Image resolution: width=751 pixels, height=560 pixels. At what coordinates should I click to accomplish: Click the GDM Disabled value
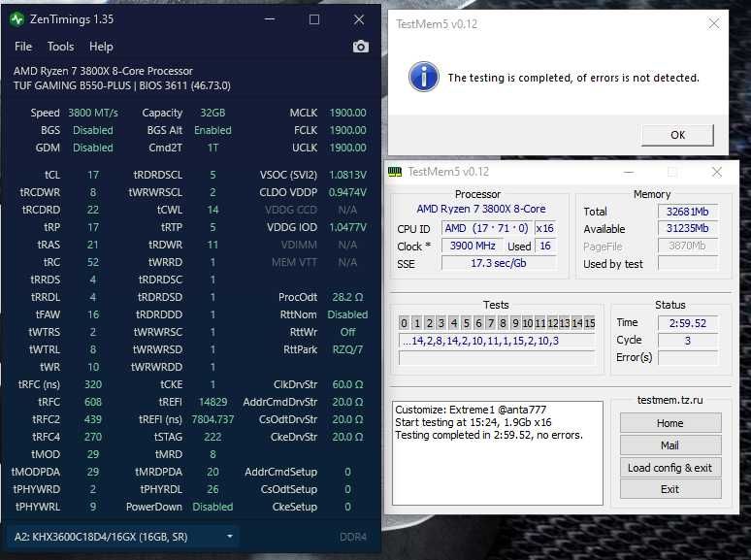pos(93,148)
